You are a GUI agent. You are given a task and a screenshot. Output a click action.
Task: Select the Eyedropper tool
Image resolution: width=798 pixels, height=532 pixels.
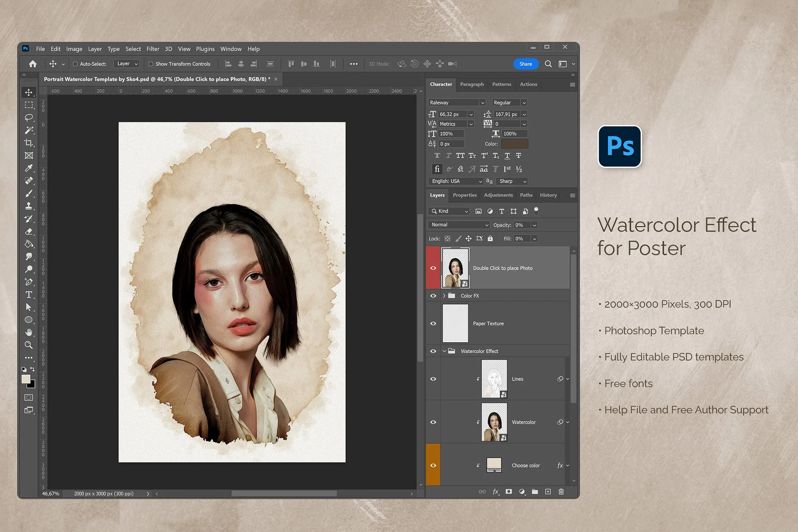coord(29,168)
